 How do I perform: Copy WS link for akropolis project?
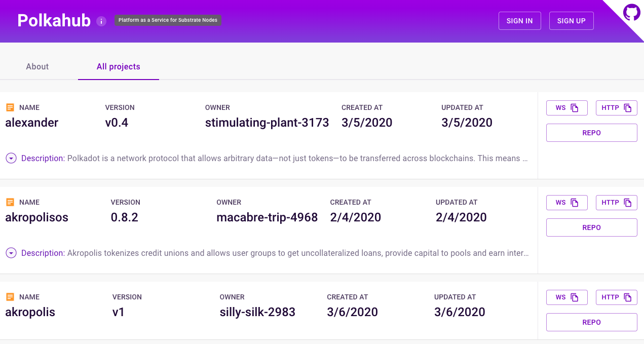coord(567,297)
